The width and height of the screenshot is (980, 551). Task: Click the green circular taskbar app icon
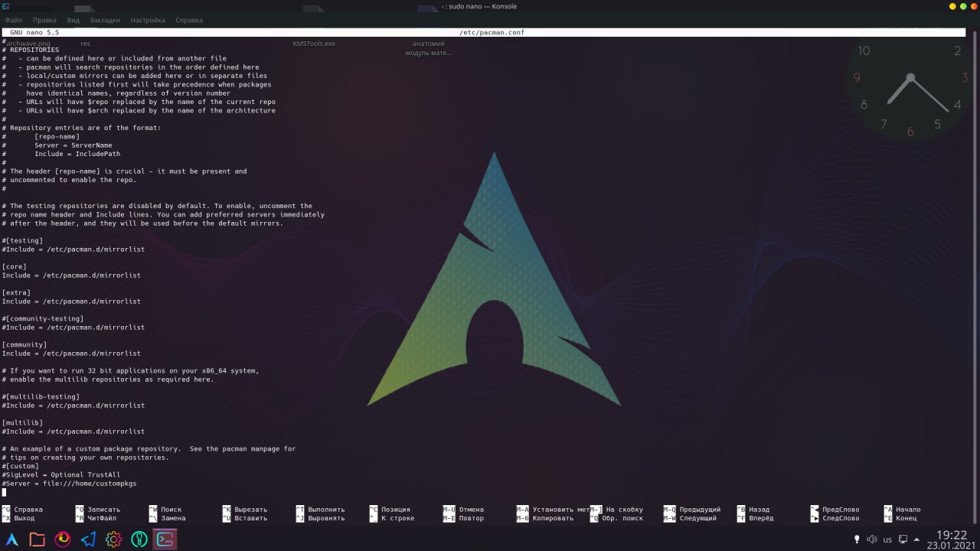point(139,539)
